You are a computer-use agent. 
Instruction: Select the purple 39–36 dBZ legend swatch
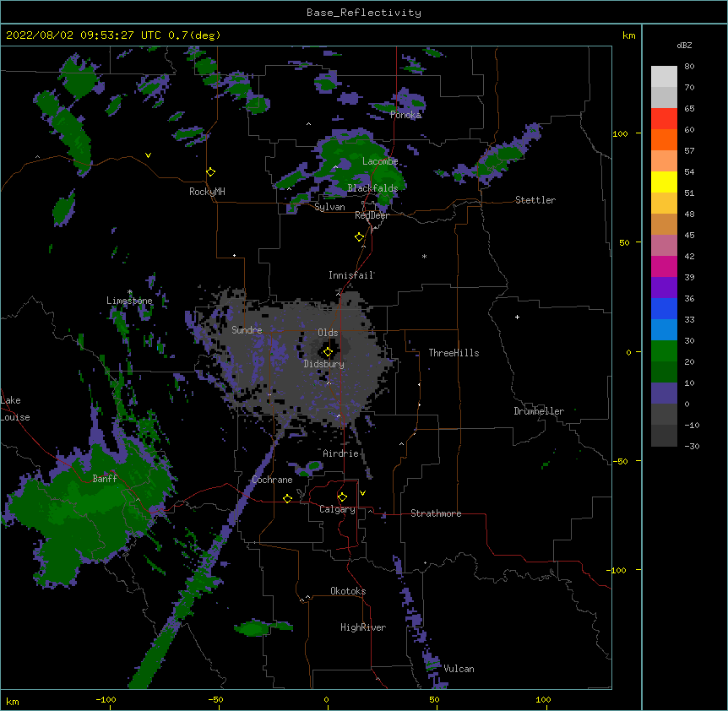click(x=664, y=287)
